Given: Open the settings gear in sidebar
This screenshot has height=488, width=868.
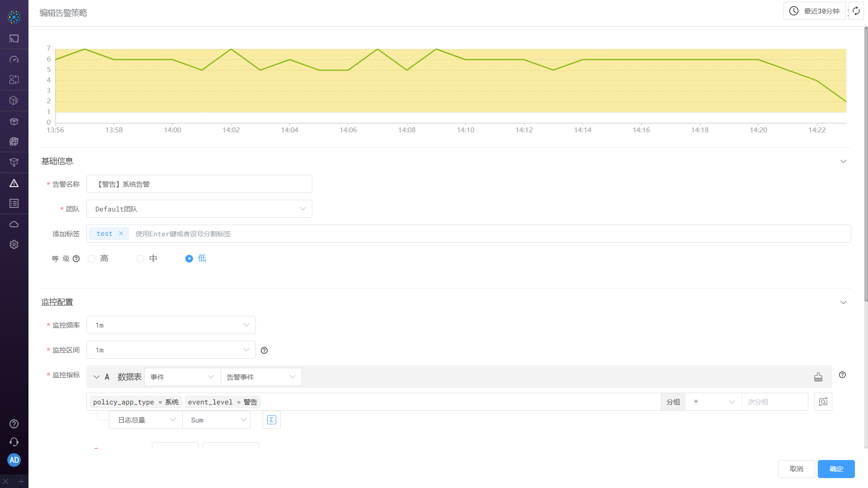Looking at the screenshot, I should [14, 244].
